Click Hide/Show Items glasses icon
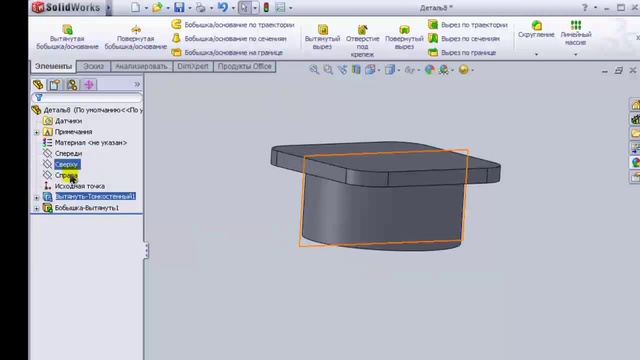This screenshot has width=640, height=360. coord(410,70)
